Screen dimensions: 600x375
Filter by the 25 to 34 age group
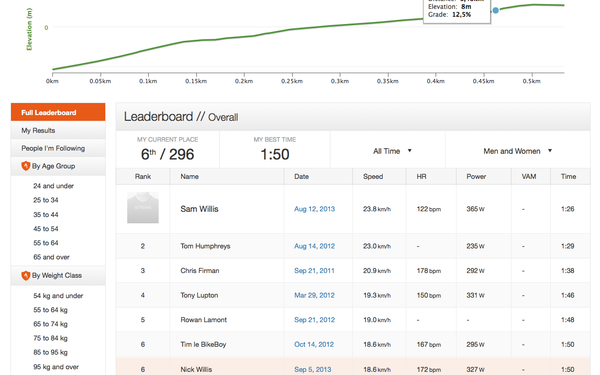(x=46, y=200)
